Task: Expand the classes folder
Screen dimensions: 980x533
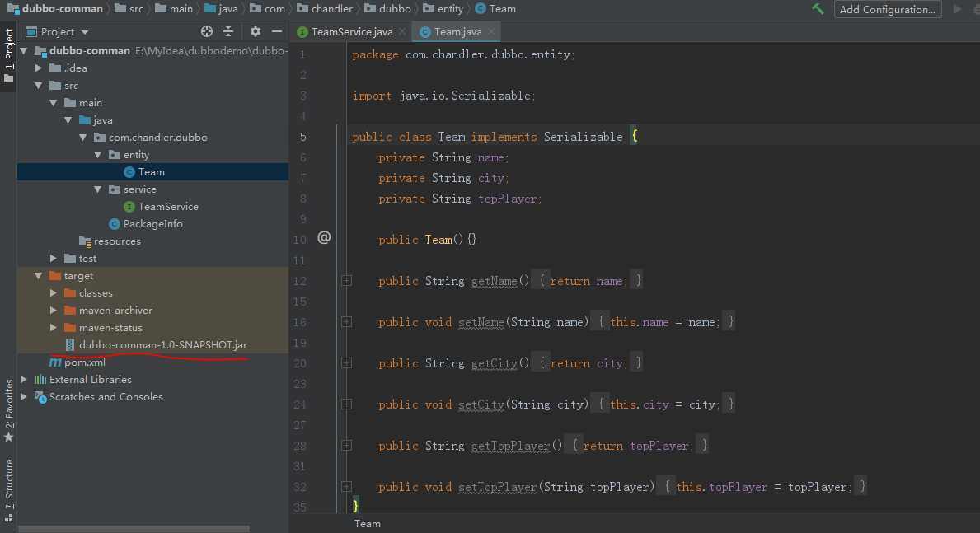Action: pyautogui.click(x=54, y=293)
